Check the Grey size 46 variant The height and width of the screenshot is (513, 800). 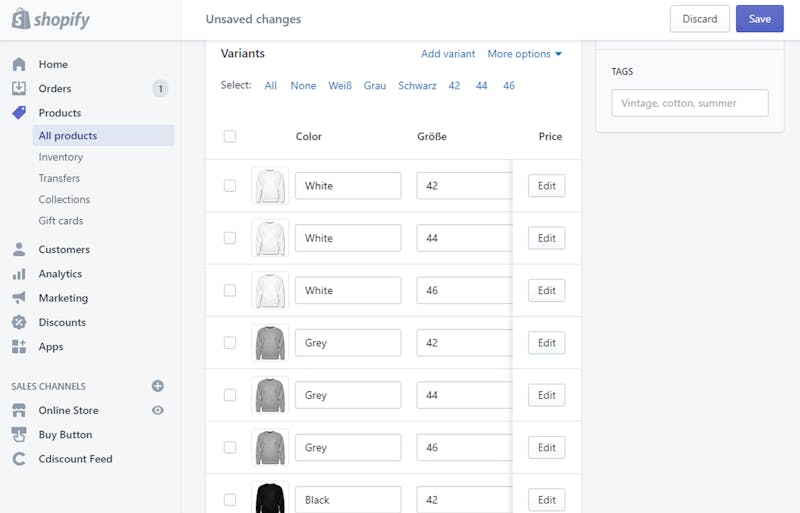click(230, 447)
